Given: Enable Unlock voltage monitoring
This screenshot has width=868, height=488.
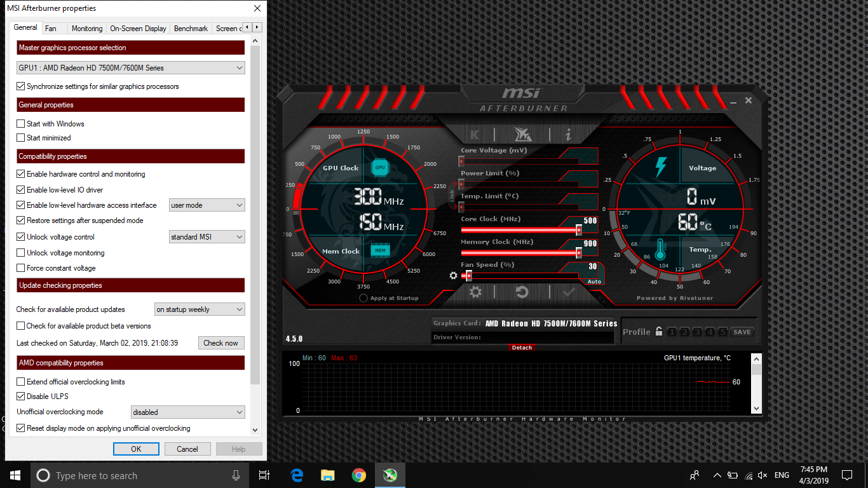Looking at the screenshot, I should 21,253.
